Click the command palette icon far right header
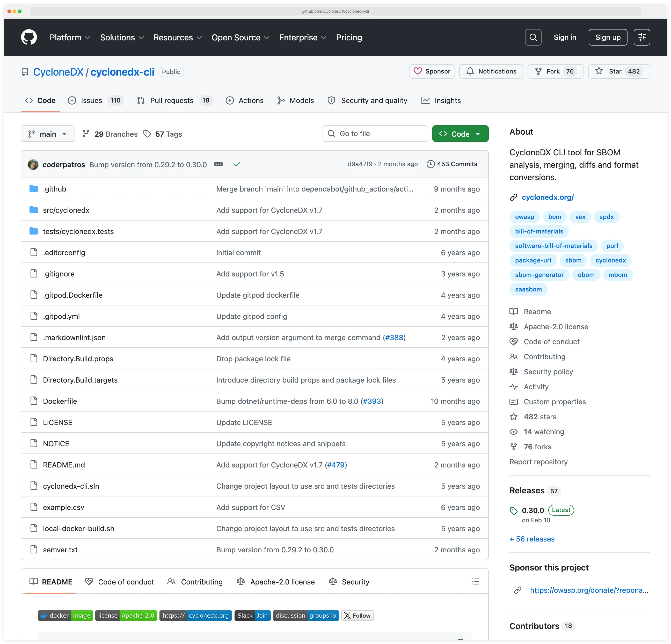Viewport: 671px width, 644px height. click(642, 37)
